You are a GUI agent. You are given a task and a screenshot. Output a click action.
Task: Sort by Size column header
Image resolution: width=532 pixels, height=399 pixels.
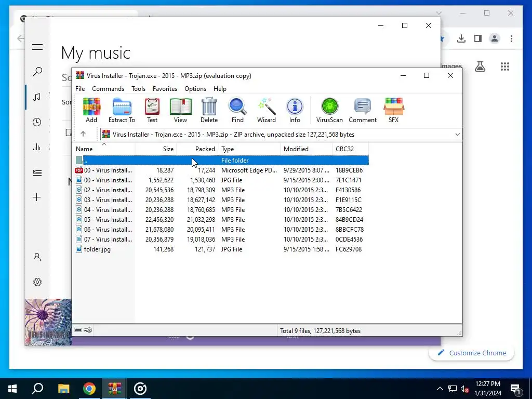[156, 149]
